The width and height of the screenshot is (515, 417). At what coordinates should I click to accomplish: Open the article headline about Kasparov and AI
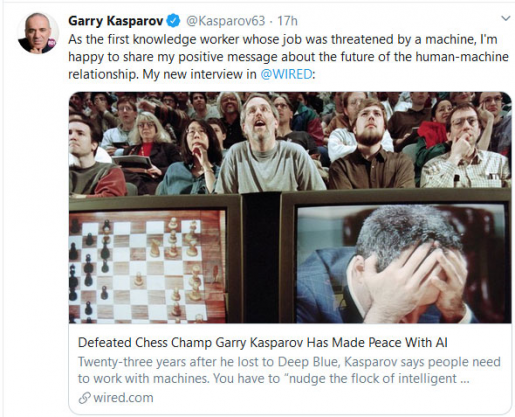click(262, 342)
